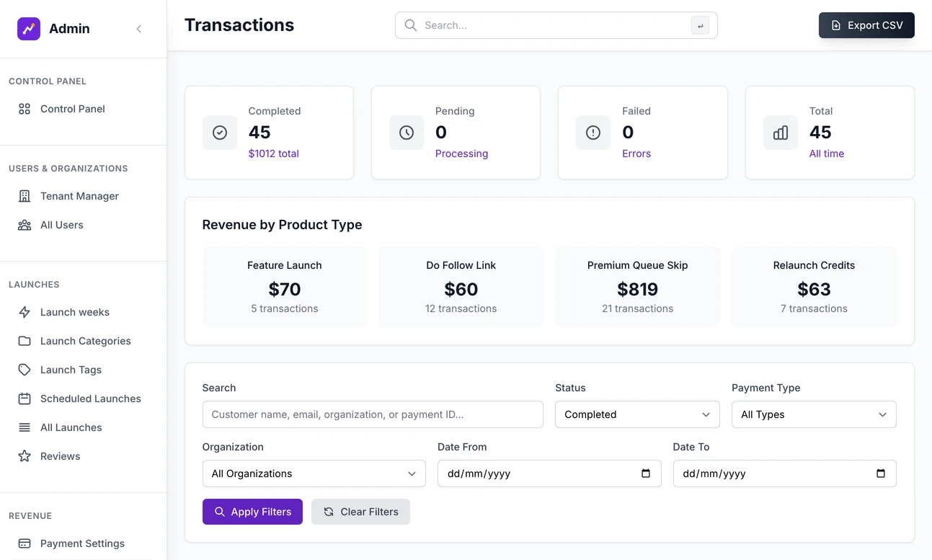932x560 pixels.
Task: Click the customer name search filter field
Action: (x=373, y=414)
